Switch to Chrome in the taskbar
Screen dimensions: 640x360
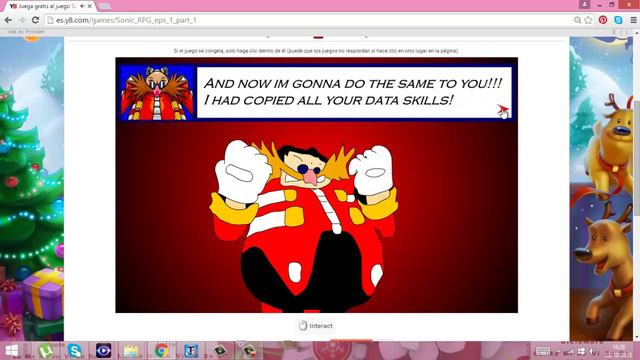click(162, 351)
